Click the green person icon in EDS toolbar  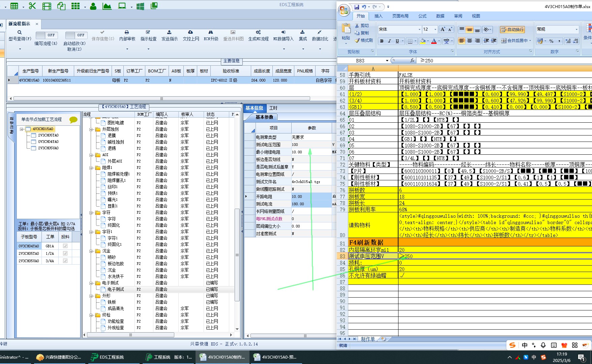coord(93,6)
